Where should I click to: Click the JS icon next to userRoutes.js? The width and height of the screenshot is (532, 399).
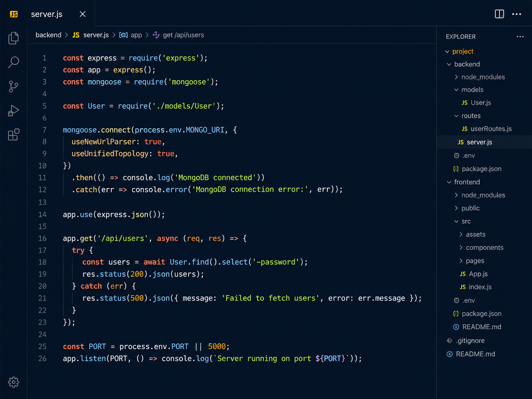464,129
